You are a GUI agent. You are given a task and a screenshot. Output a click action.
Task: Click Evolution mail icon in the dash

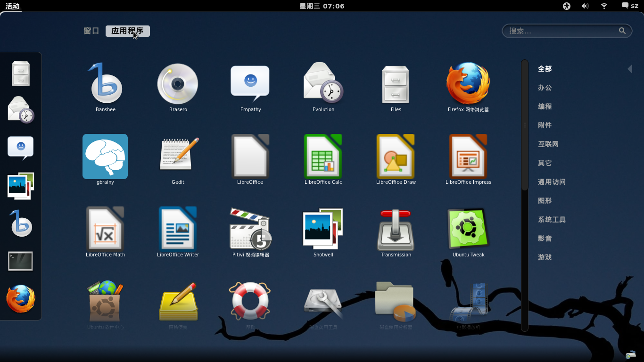tap(21, 110)
